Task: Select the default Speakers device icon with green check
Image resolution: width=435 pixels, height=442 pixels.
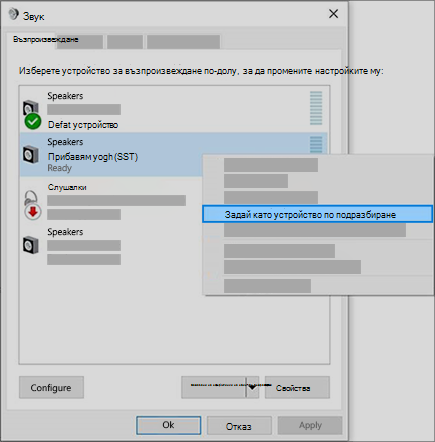Action: [31, 114]
